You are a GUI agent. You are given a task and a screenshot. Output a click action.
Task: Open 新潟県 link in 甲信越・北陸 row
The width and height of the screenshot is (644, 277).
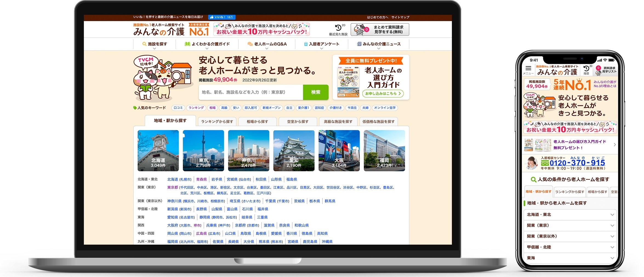pos(173,209)
